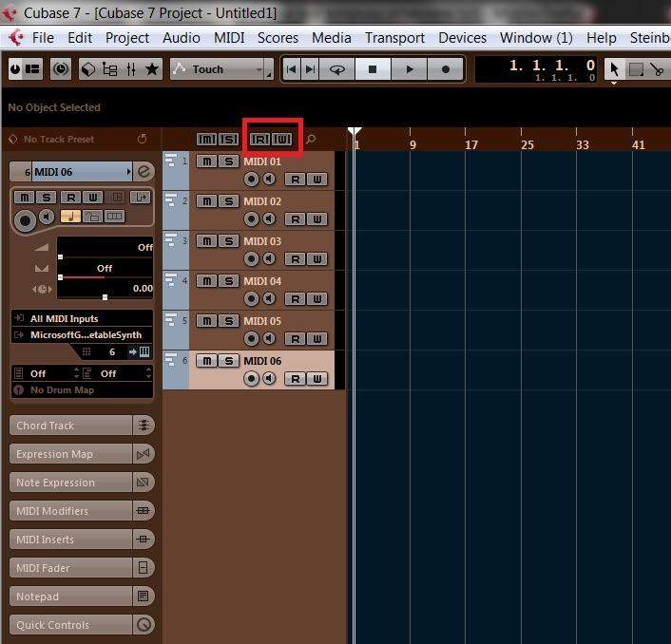Open the Transport menu
The height and width of the screenshot is (644, 671).
pos(394,38)
